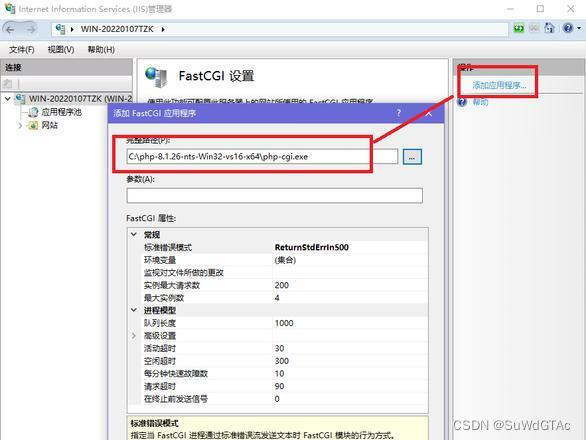Click the 空闲超时 value 300
The height and width of the screenshot is (440, 586).
pos(282,361)
